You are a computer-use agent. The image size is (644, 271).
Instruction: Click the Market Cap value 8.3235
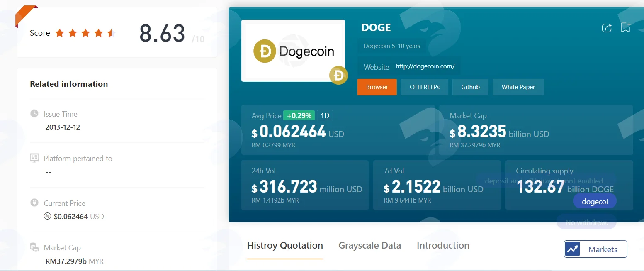coord(482,132)
